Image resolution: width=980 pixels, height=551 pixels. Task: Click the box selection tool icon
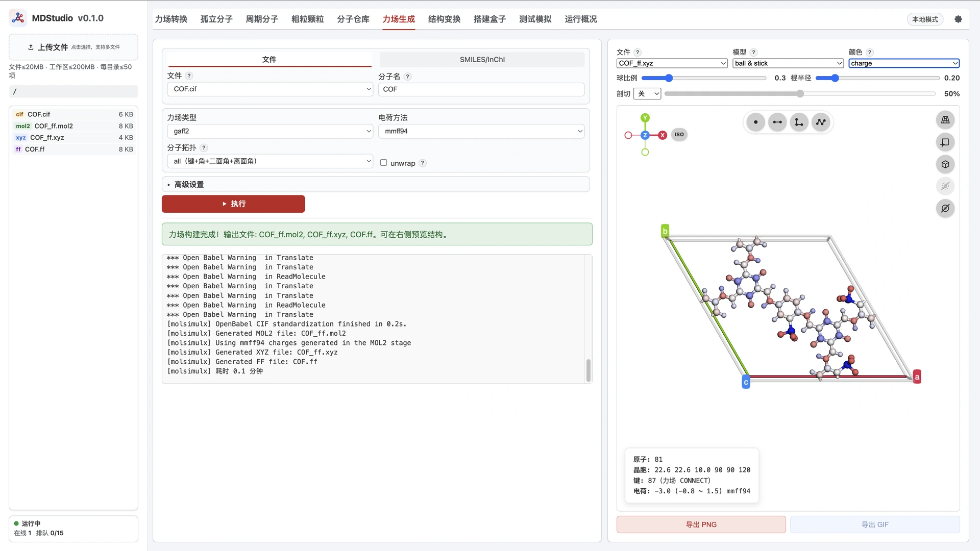click(x=945, y=142)
